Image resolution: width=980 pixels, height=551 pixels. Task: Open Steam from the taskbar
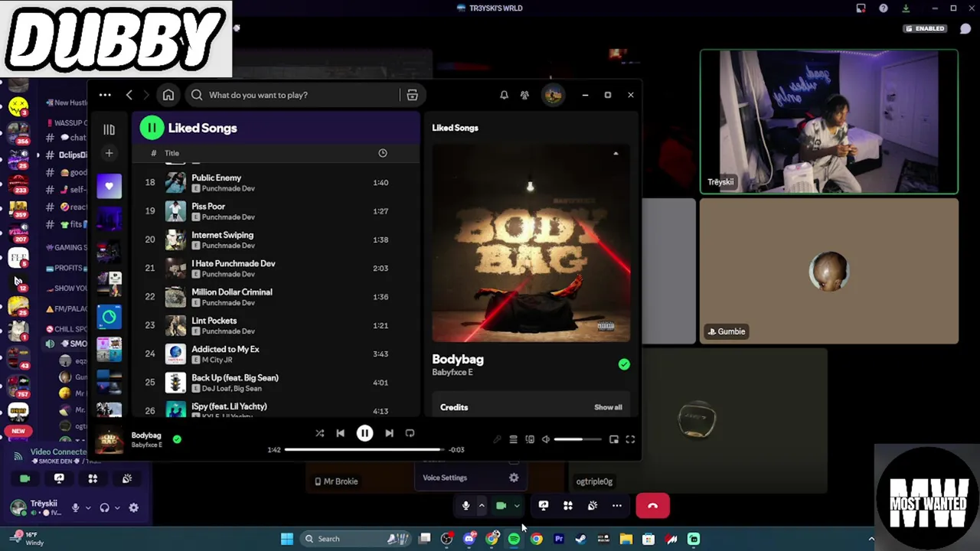[581, 539]
